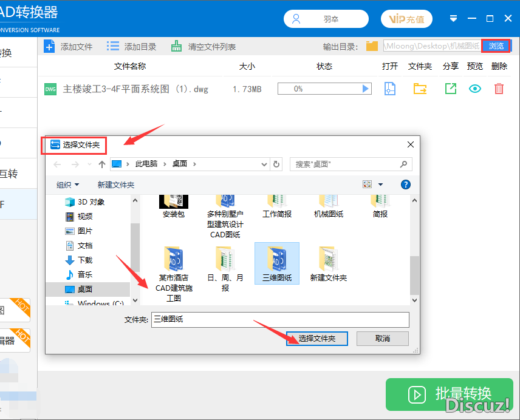Click 清空文件列表 in the toolbar

[x=204, y=47]
